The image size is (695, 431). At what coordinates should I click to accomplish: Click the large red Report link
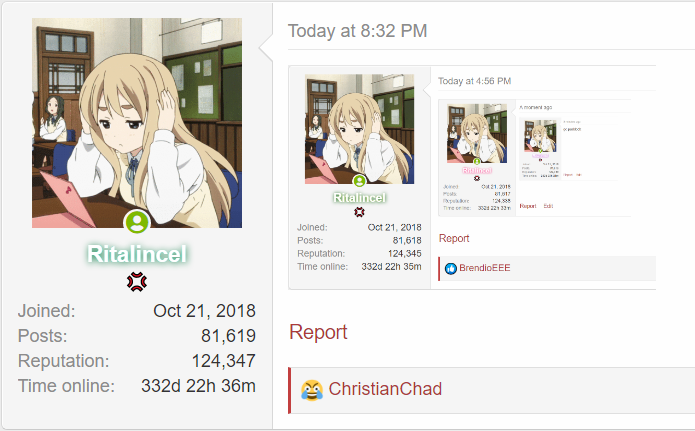click(x=318, y=332)
